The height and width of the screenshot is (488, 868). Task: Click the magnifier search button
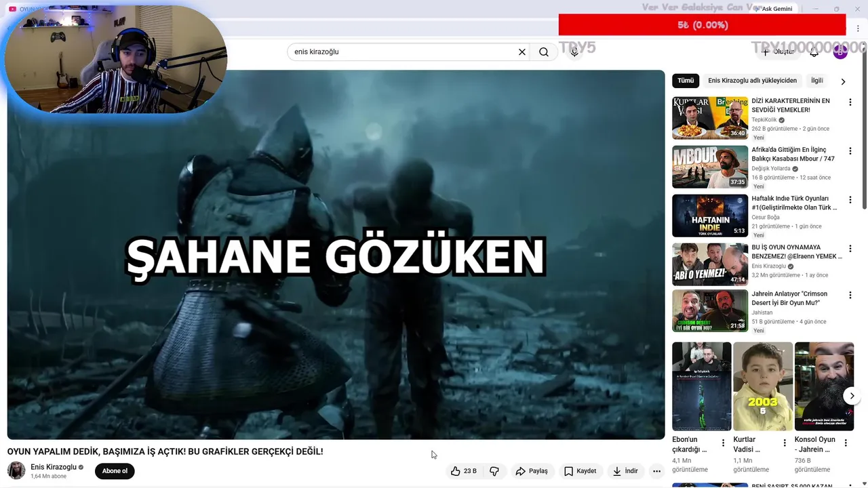pyautogui.click(x=544, y=52)
